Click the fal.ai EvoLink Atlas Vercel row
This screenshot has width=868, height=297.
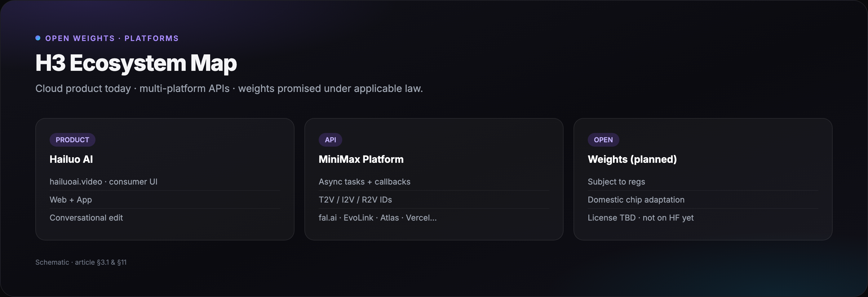[x=434, y=218]
